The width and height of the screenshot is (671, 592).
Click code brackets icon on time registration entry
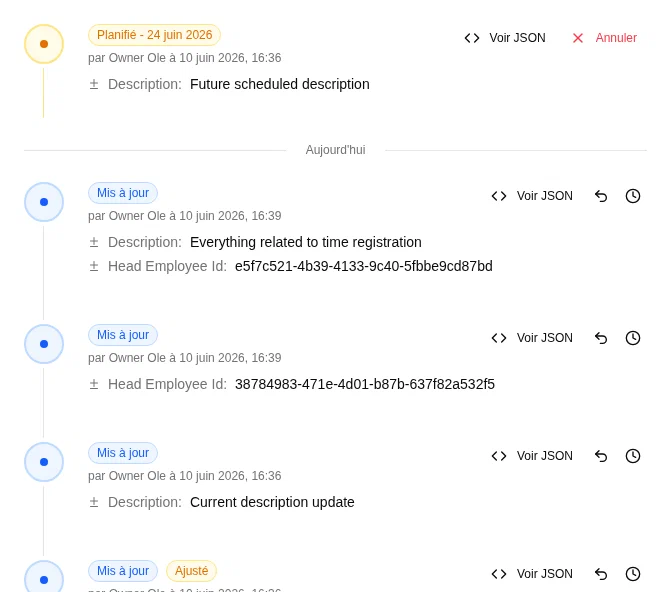coord(499,196)
